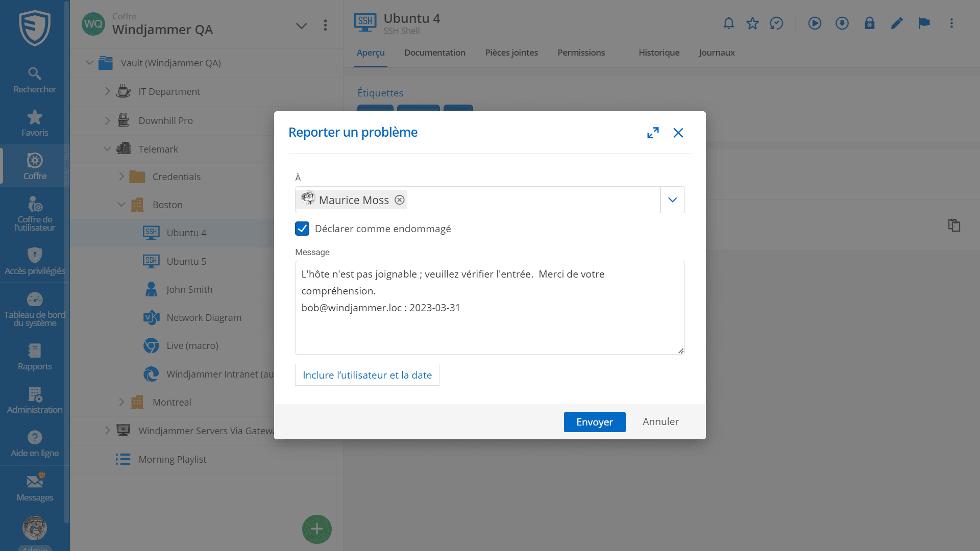Mark entry as favorite with star icon
The width and height of the screenshot is (980, 551).
[x=752, y=23]
